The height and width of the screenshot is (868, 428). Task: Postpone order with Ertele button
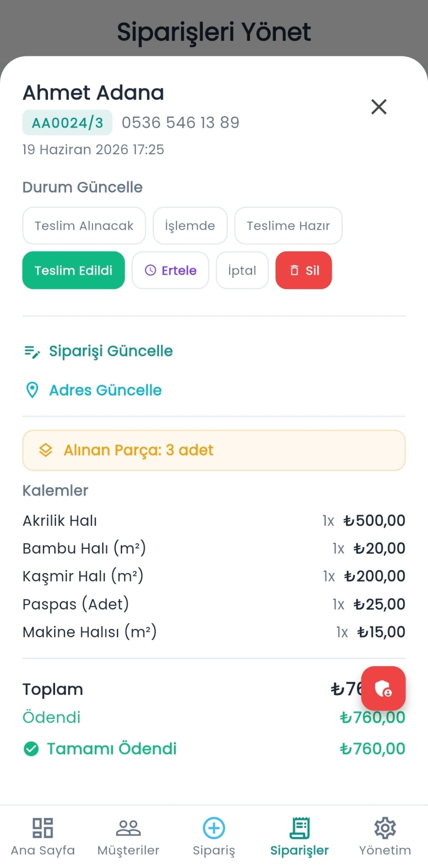[x=170, y=270]
